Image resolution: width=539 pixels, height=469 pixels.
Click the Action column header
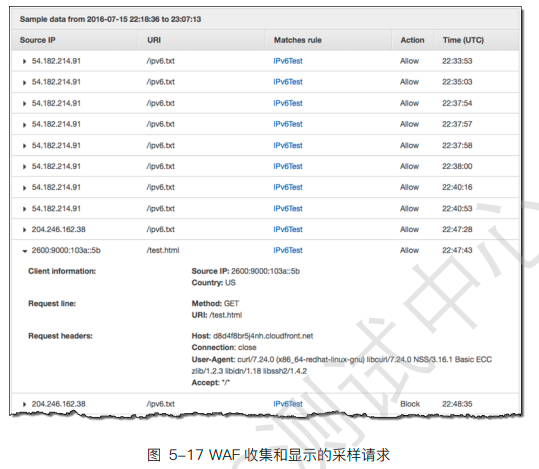(x=412, y=40)
